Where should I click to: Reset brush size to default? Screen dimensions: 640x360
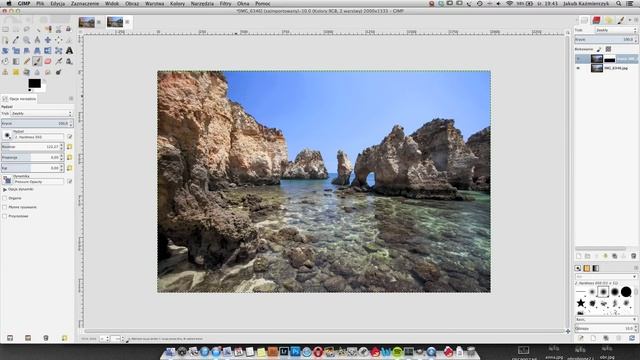[x=69, y=147]
